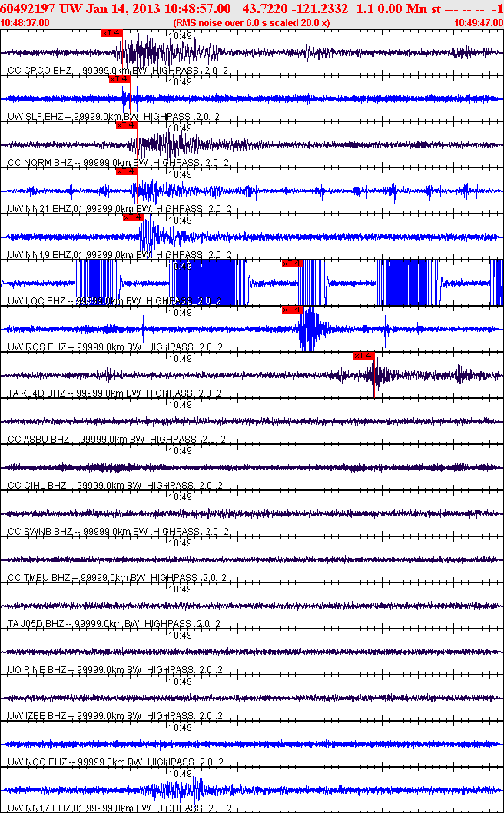This screenshot has width=504, height=813.
Task: Click the 'UW IZEE BHZ' station label
Action: coord(38,716)
